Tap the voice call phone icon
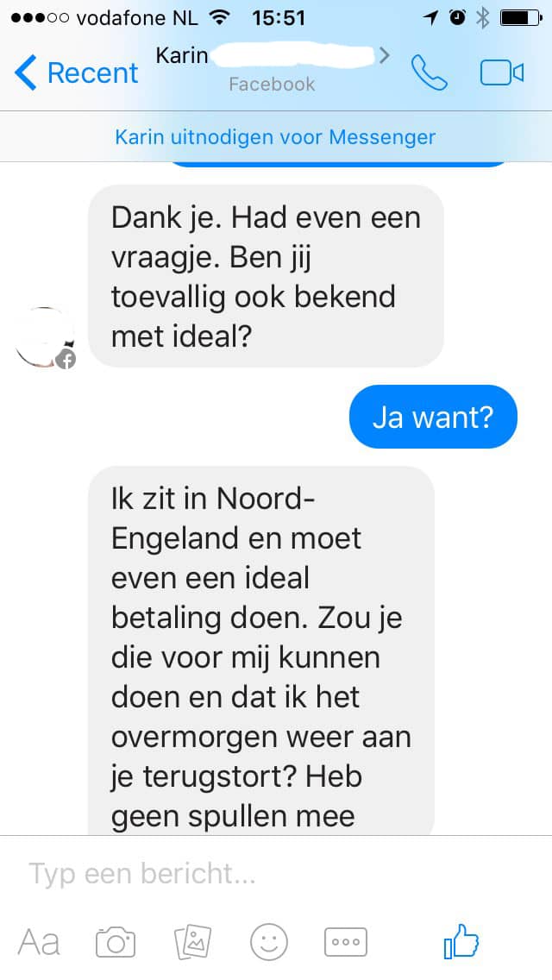 pyautogui.click(x=429, y=72)
